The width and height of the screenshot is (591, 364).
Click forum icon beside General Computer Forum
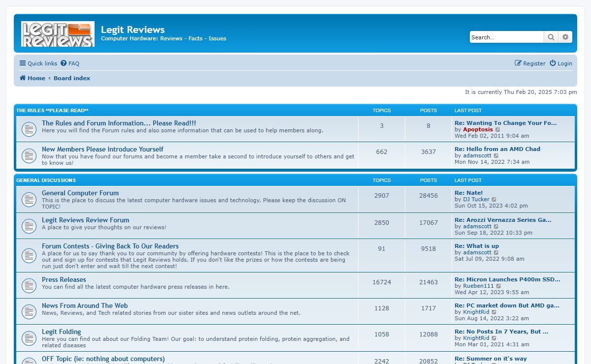[x=29, y=200]
